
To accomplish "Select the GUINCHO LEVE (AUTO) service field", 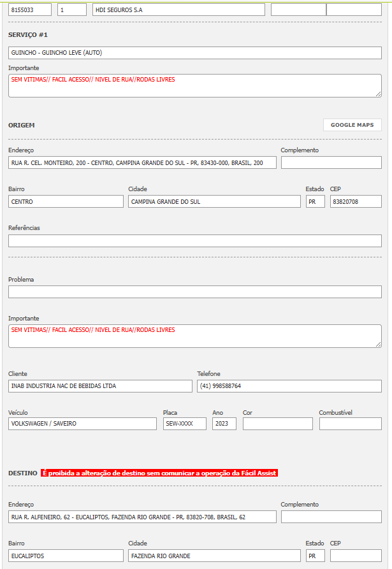I will point(195,53).
